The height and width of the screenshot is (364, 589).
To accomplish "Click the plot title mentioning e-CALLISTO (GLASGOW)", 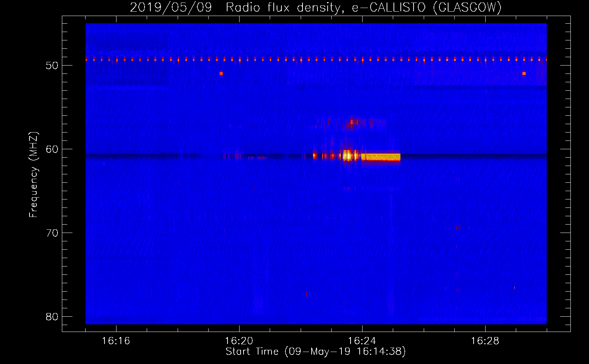I will pos(316,7).
